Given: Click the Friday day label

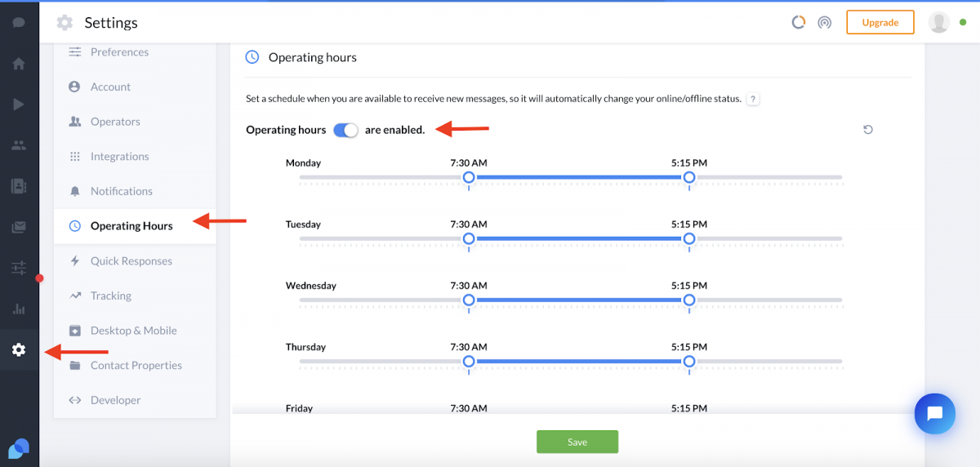Looking at the screenshot, I should pos(298,408).
